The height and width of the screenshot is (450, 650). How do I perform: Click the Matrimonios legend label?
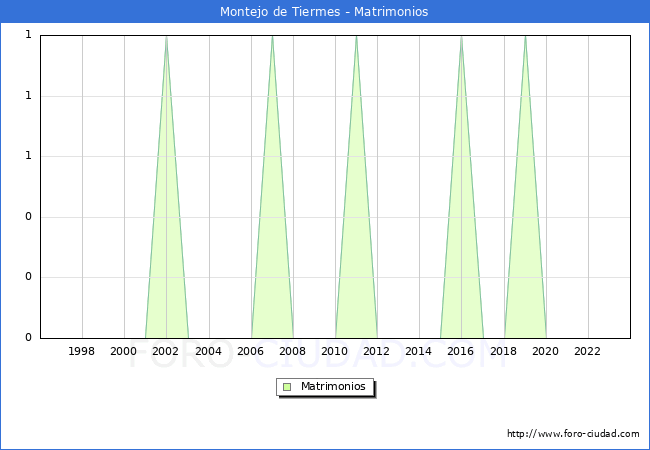click(x=333, y=386)
